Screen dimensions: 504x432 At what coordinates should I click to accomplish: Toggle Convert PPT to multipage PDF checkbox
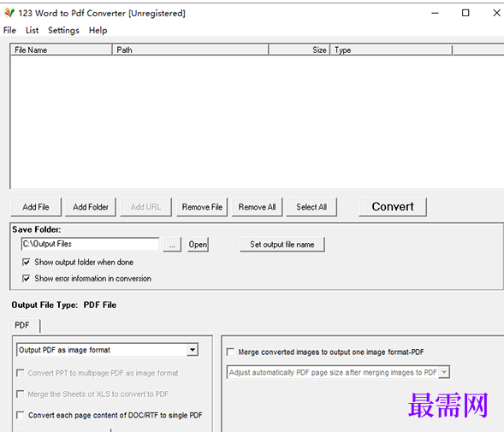coord(21,373)
